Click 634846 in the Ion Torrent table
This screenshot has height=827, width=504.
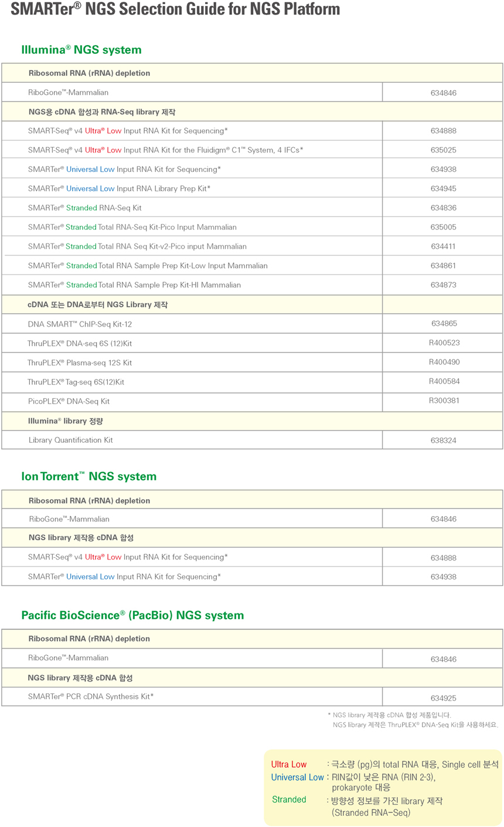pos(443,519)
